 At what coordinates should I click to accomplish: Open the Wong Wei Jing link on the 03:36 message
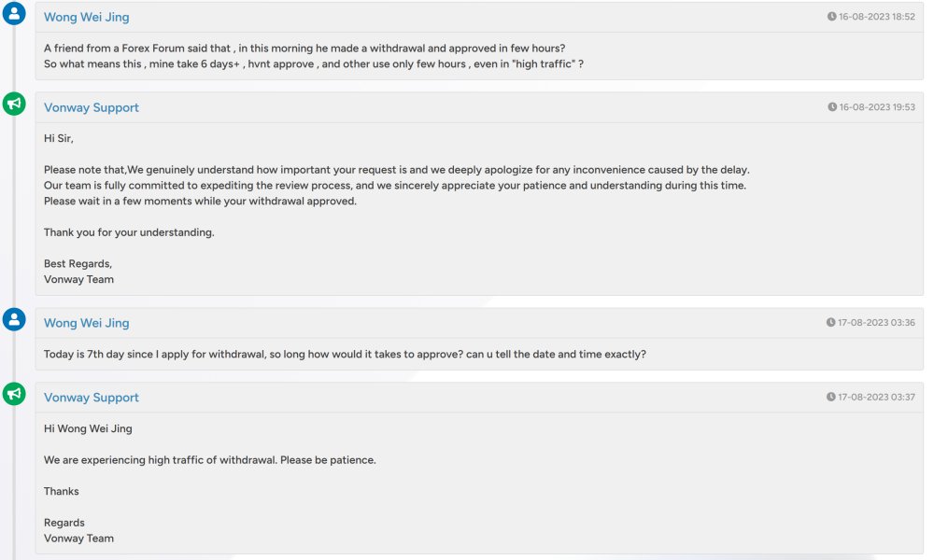coord(86,323)
